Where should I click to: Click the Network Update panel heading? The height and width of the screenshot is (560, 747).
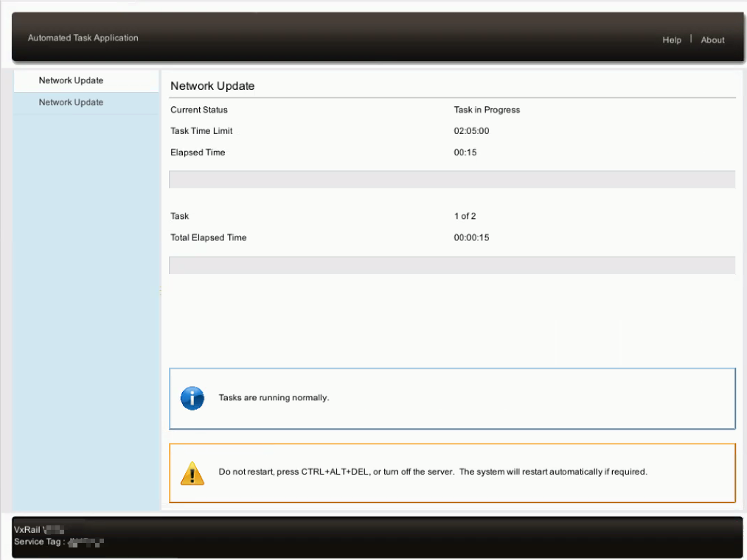point(212,86)
